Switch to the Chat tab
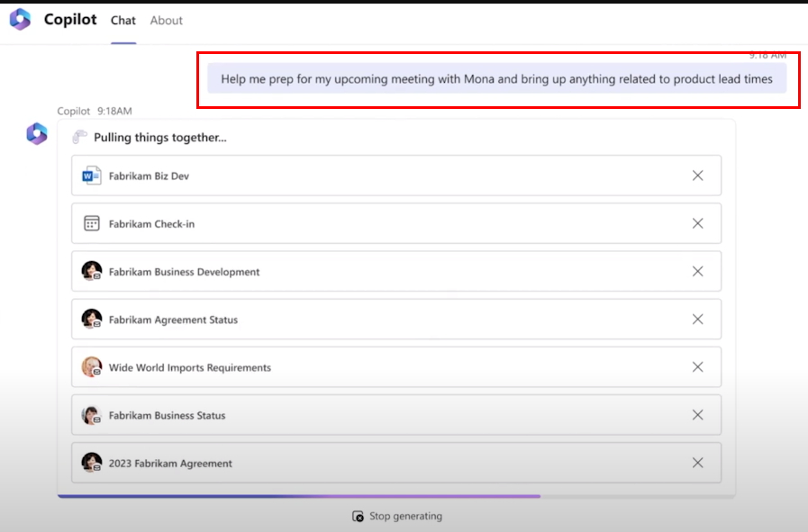This screenshot has width=808, height=532. [123, 21]
